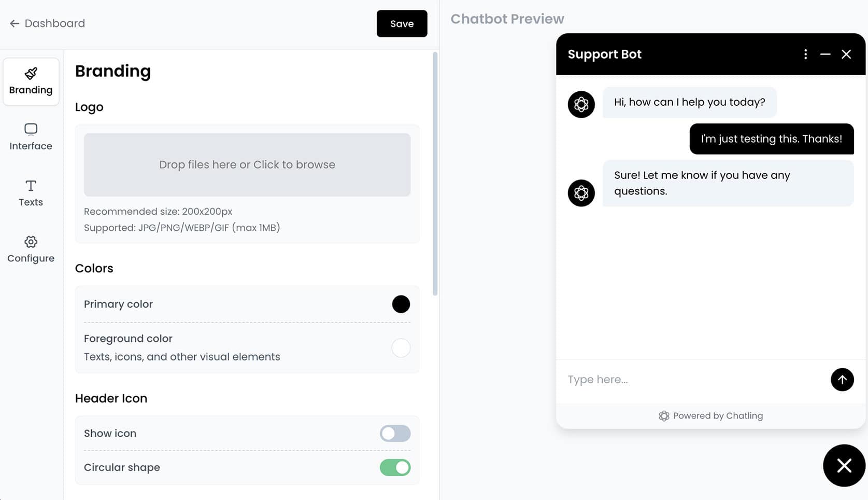Pick the white Foreground color swatch
The width and height of the screenshot is (868, 500).
(x=401, y=348)
